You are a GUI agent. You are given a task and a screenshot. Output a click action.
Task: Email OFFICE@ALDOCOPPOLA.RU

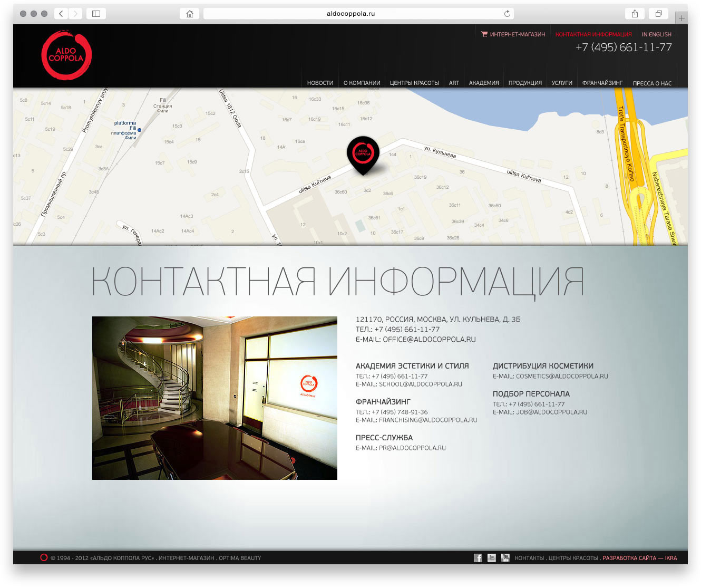429,340
